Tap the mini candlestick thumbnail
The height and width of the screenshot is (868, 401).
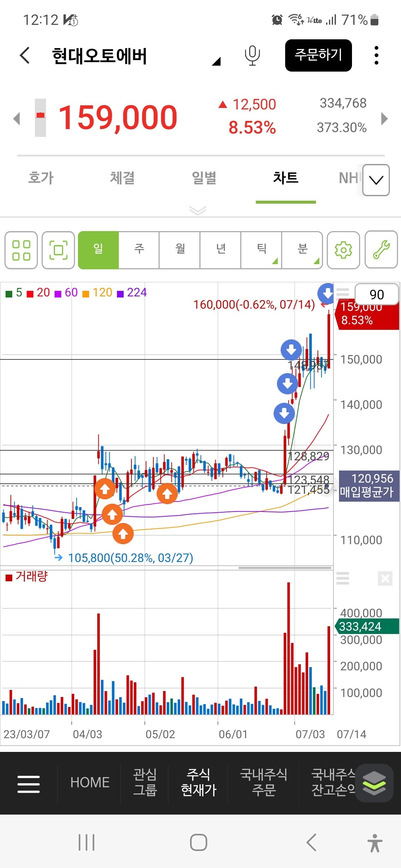pyautogui.click(x=40, y=118)
